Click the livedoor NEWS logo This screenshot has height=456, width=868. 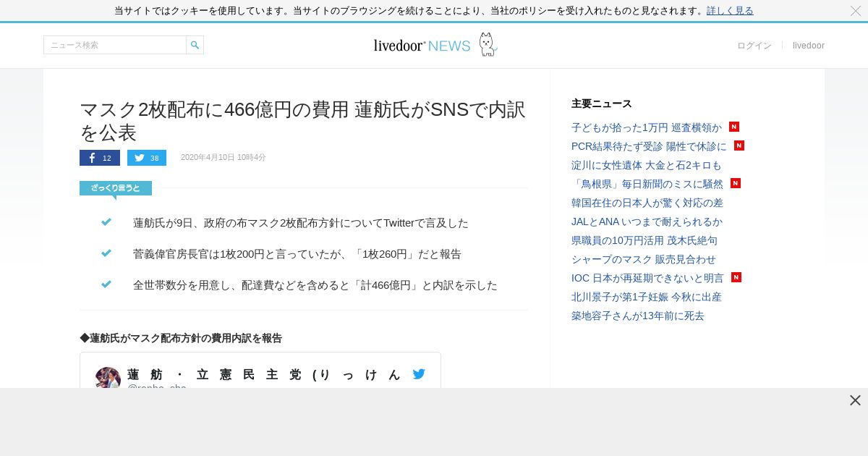pyautogui.click(x=422, y=46)
